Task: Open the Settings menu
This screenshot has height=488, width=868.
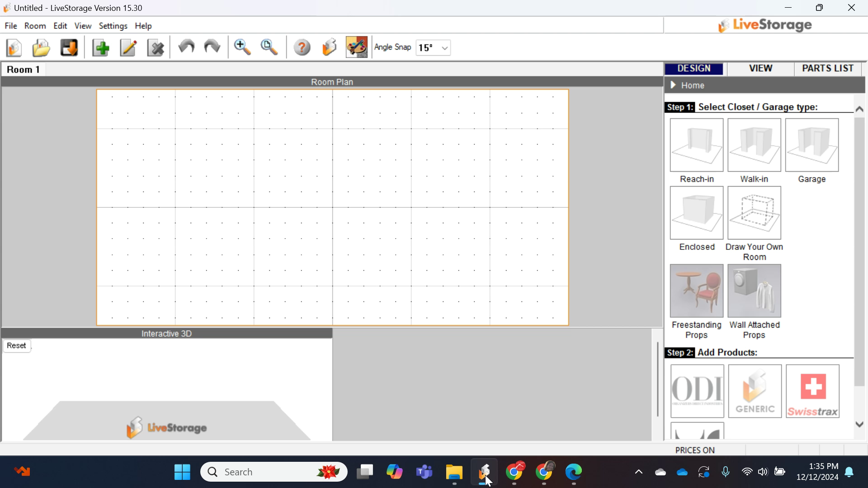Action: pos(113,26)
